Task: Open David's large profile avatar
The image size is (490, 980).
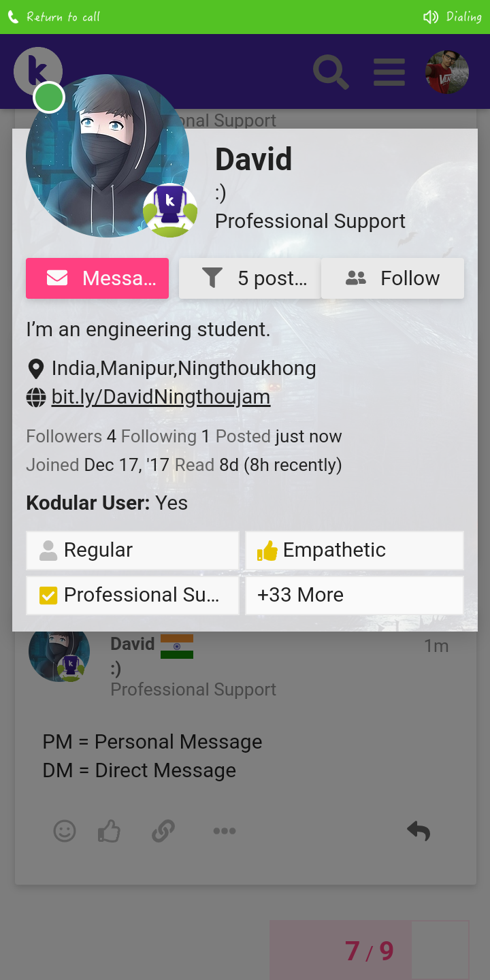Action: click(108, 155)
